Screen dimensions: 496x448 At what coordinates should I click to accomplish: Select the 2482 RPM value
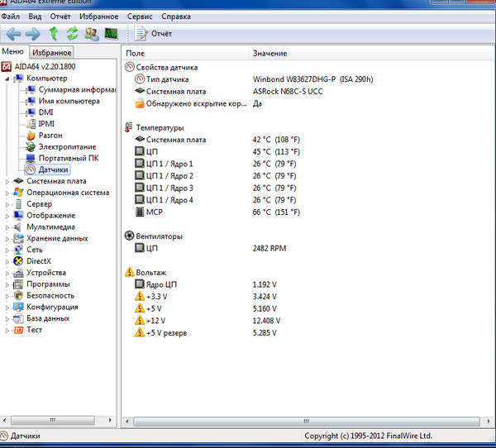[269, 248]
